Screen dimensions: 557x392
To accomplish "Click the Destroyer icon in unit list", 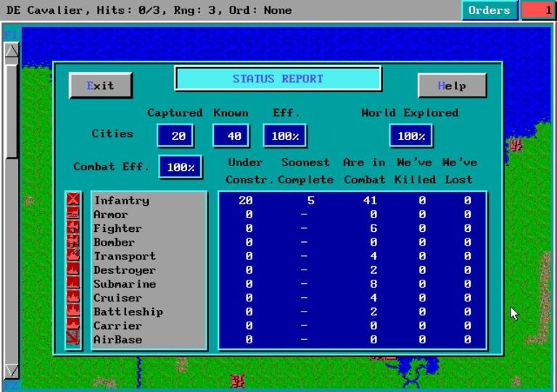I will (73, 270).
